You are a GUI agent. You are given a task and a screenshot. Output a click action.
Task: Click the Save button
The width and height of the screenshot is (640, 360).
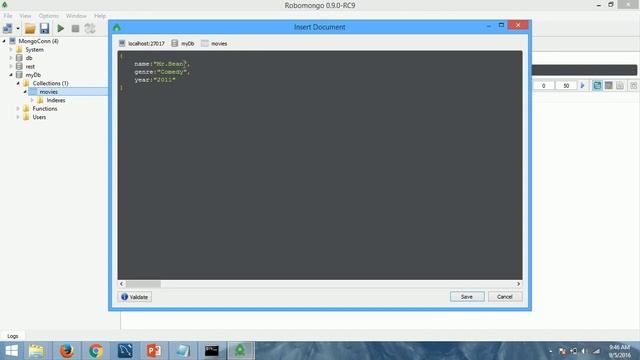[x=467, y=297]
